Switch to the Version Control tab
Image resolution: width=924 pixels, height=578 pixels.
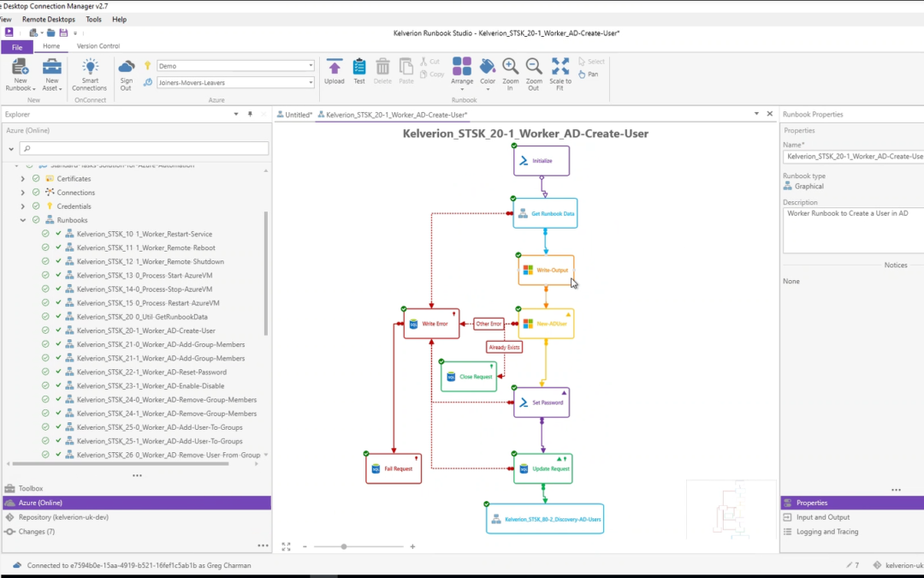pyautogui.click(x=98, y=46)
